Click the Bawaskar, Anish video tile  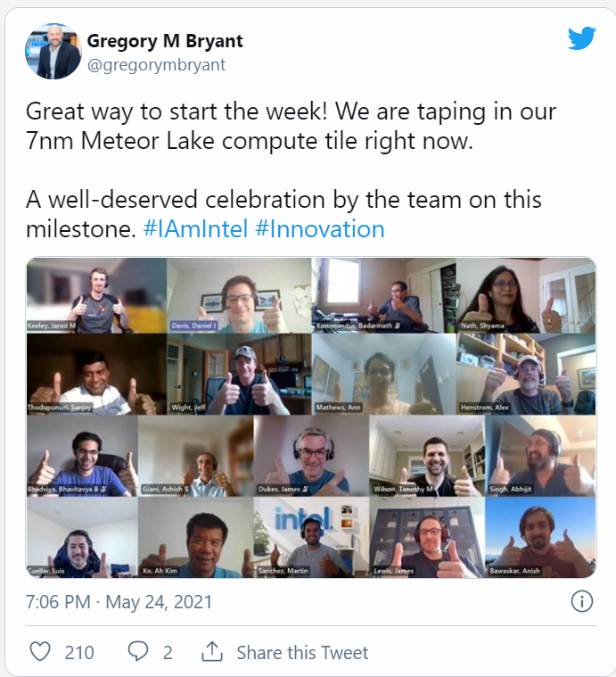[540, 537]
